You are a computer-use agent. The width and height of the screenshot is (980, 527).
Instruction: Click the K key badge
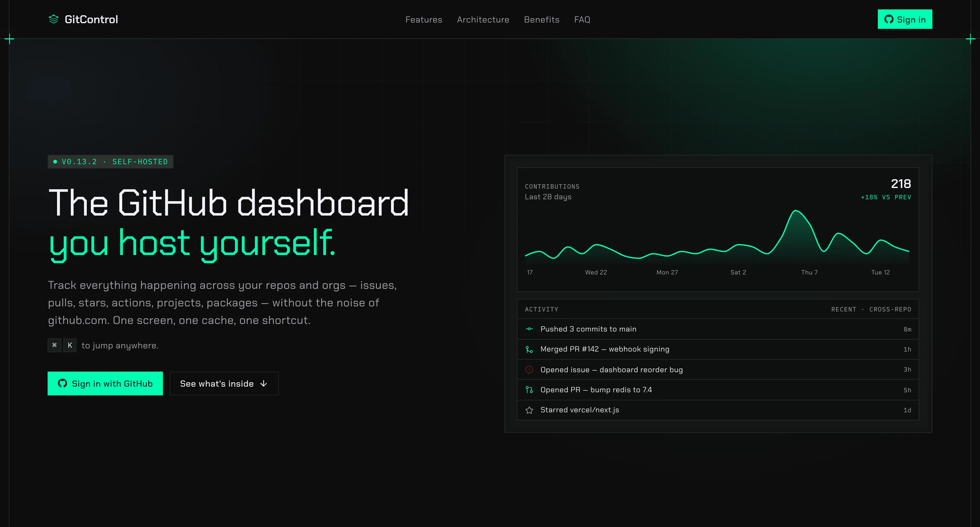coord(70,345)
